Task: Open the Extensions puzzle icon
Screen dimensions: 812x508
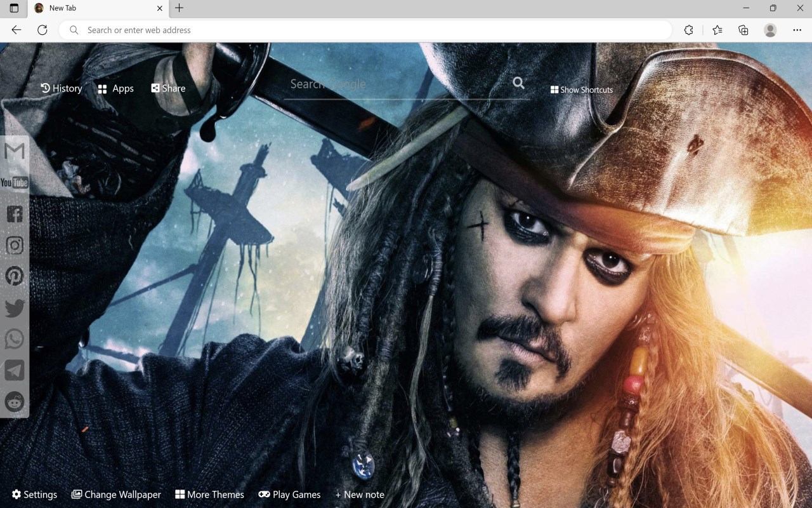Action: click(x=689, y=30)
